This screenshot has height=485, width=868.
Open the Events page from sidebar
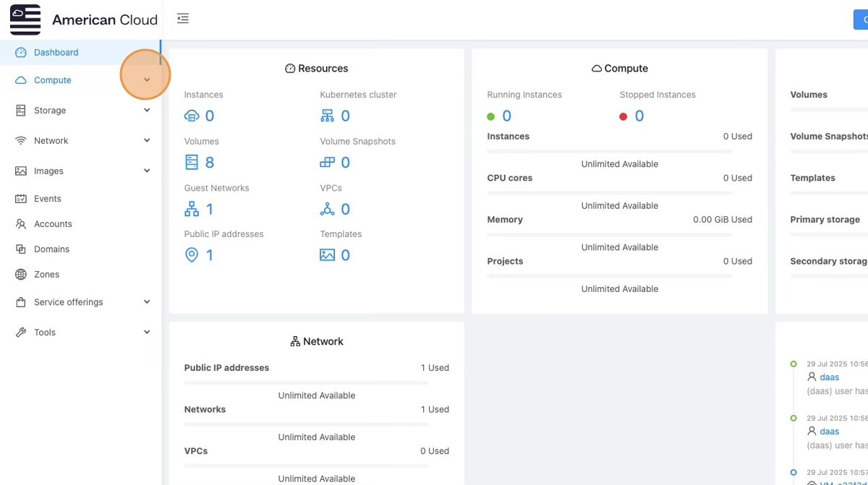(x=48, y=199)
